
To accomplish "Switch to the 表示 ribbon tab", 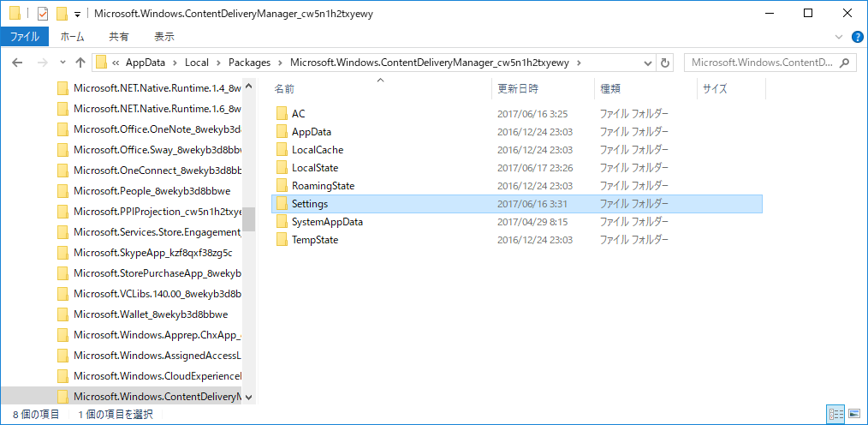I will coord(163,37).
